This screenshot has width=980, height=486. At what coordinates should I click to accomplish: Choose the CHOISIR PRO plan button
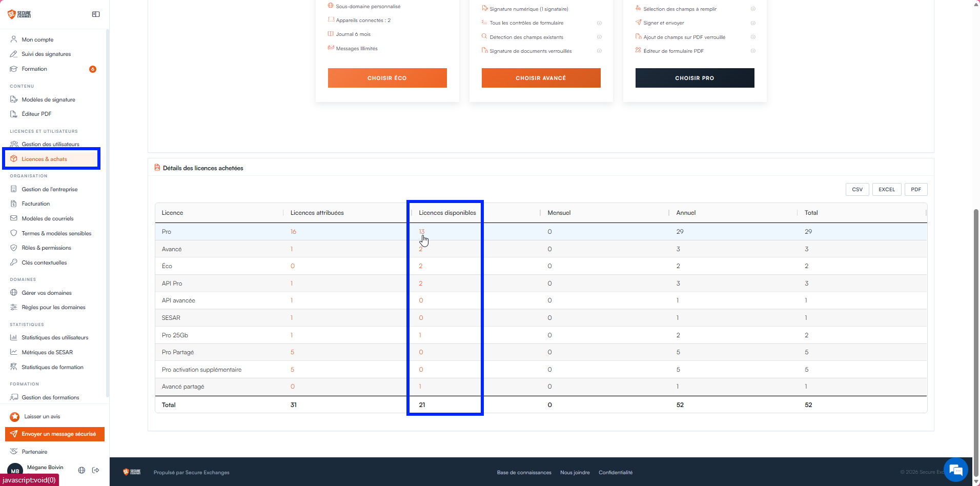(x=695, y=78)
